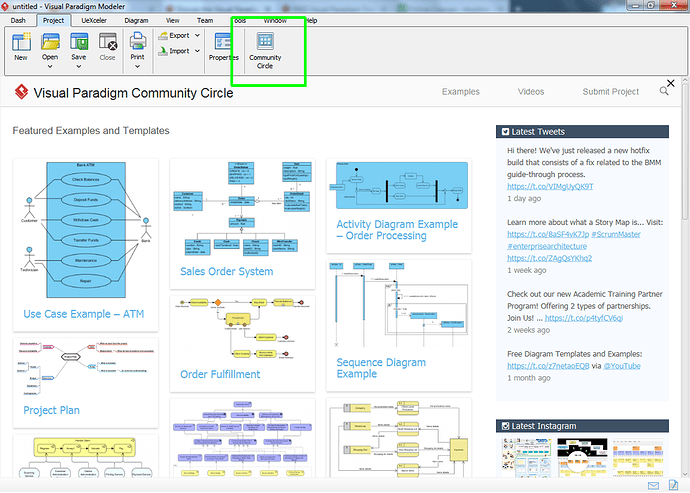Open the third Instagram image thumbnail

[638, 458]
